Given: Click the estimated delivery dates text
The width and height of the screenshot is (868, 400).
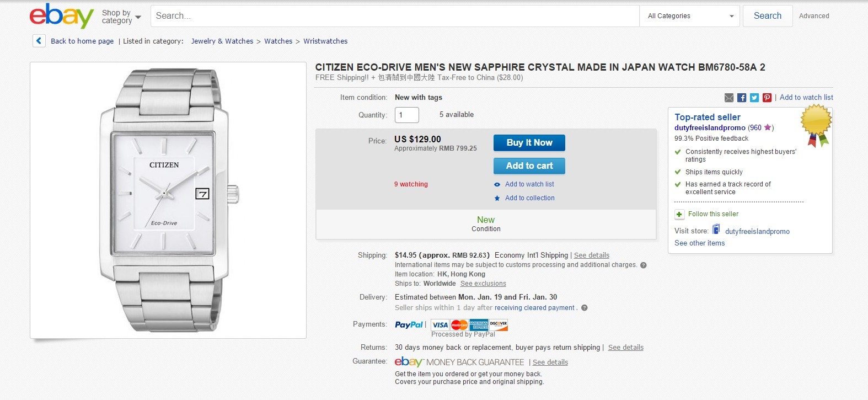Looking at the screenshot, I should [x=476, y=297].
